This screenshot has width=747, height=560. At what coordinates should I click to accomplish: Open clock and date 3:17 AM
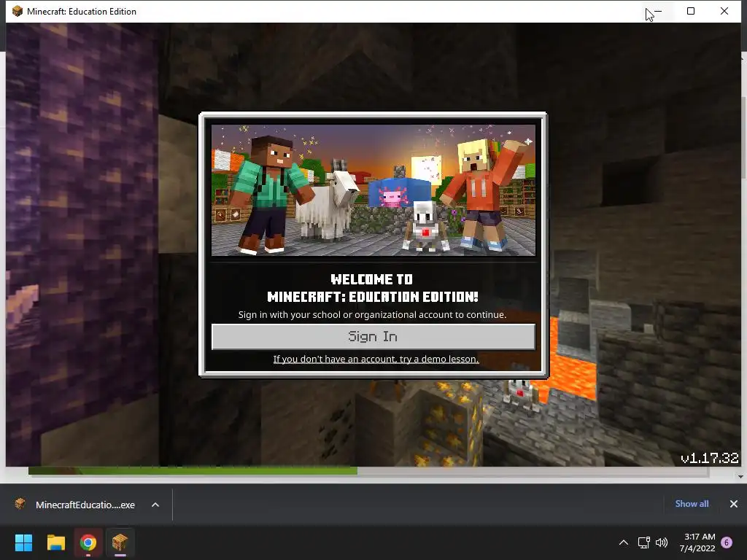pos(697,542)
